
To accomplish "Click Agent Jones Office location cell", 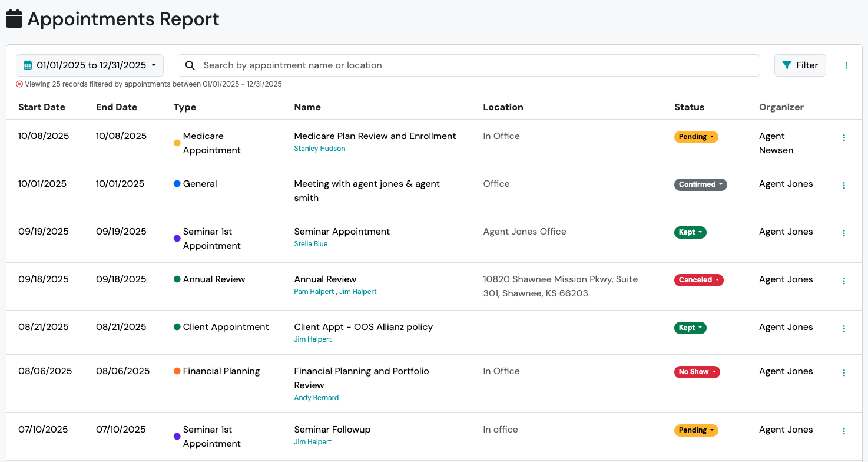I will pyautogui.click(x=525, y=232).
